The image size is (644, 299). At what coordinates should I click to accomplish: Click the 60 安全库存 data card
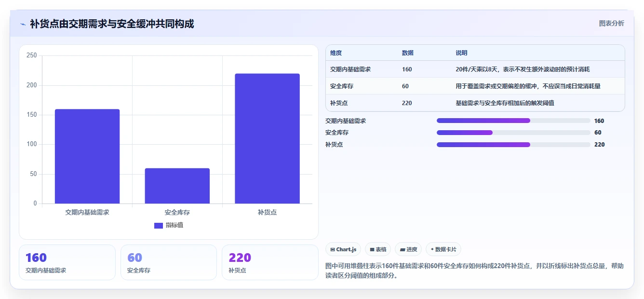(x=169, y=262)
